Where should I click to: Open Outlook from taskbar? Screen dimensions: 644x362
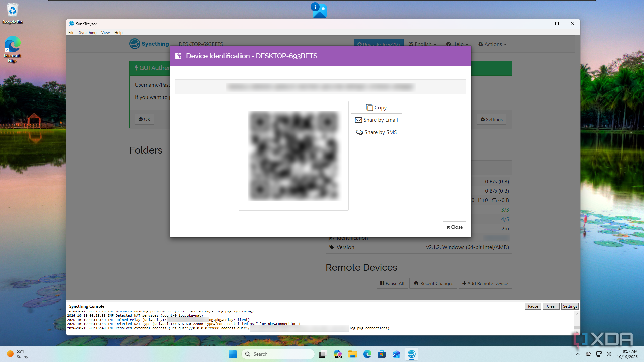pyautogui.click(x=396, y=354)
